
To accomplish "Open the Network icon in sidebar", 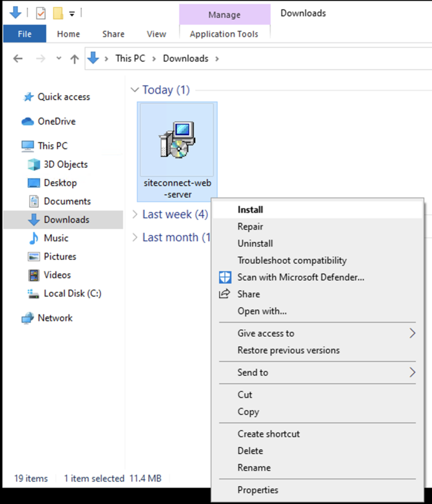I will pyautogui.click(x=28, y=318).
